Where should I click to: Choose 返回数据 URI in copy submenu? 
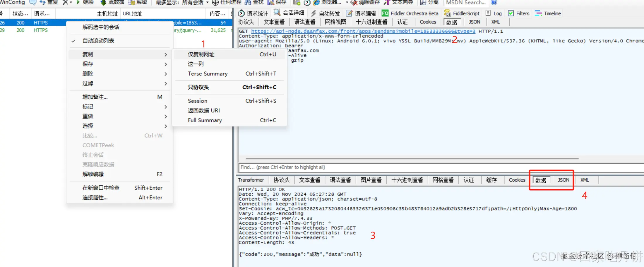pyautogui.click(x=229, y=111)
